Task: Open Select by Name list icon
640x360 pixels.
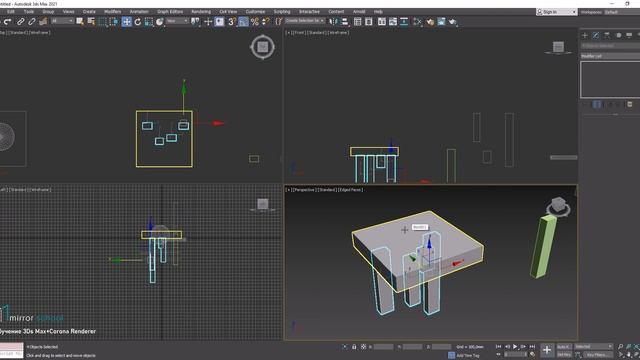Action: pos(91,22)
